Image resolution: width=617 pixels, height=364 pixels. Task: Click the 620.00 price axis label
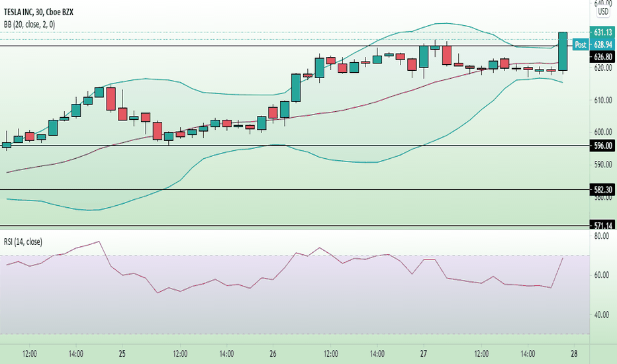pyautogui.click(x=603, y=68)
